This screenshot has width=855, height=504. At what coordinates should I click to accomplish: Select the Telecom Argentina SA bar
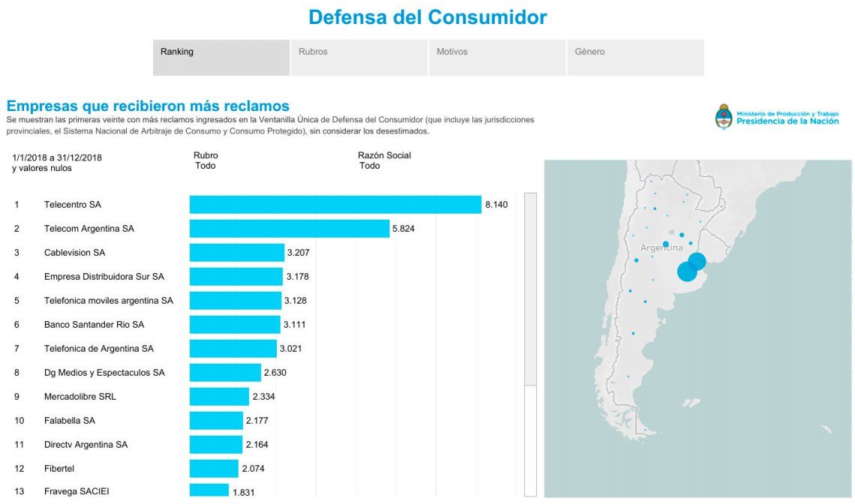click(x=289, y=229)
